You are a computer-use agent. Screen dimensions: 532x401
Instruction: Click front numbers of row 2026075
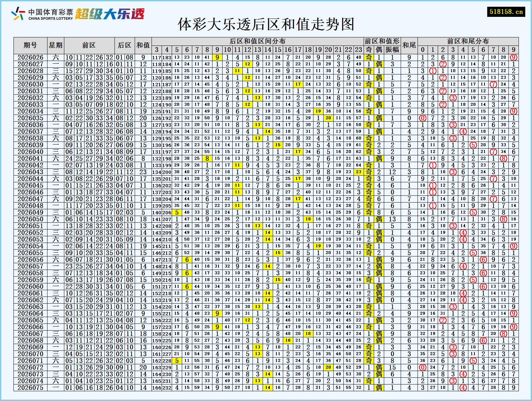click(x=89, y=388)
